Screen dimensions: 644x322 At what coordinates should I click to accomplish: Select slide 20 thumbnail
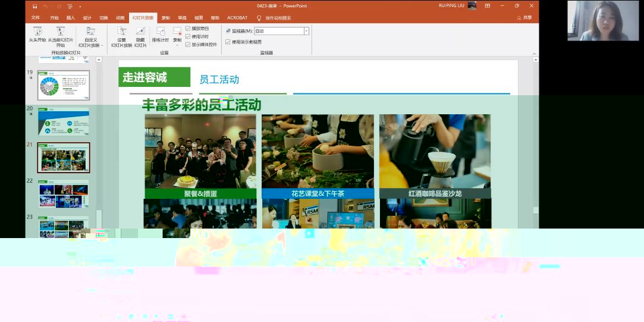tap(63, 122)
